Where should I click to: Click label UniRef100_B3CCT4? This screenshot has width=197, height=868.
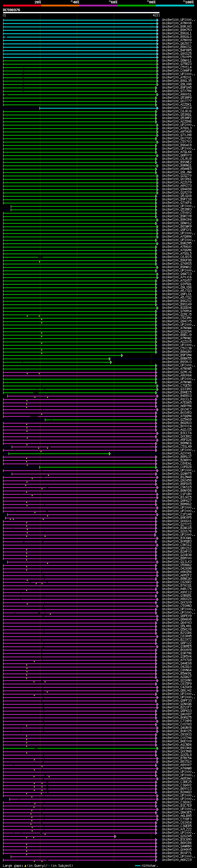[177, 433]
